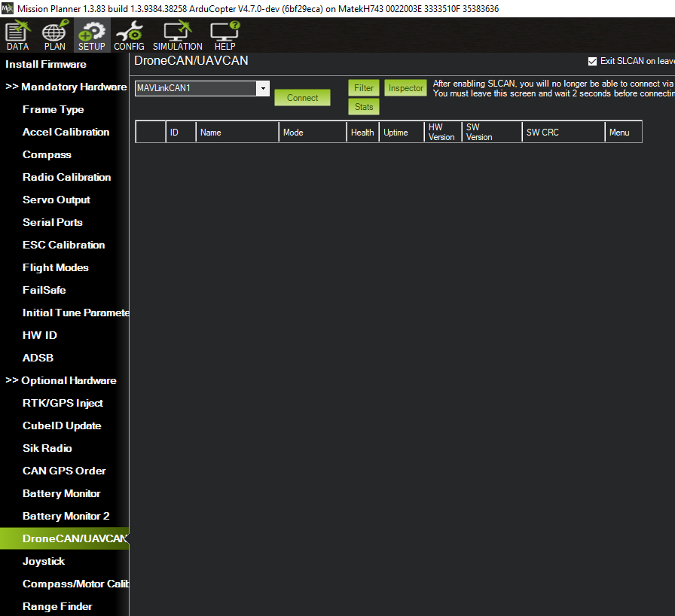The image size is (675, 616).
Task: Click the SETUP gear icon
Action: coord(92,35)
